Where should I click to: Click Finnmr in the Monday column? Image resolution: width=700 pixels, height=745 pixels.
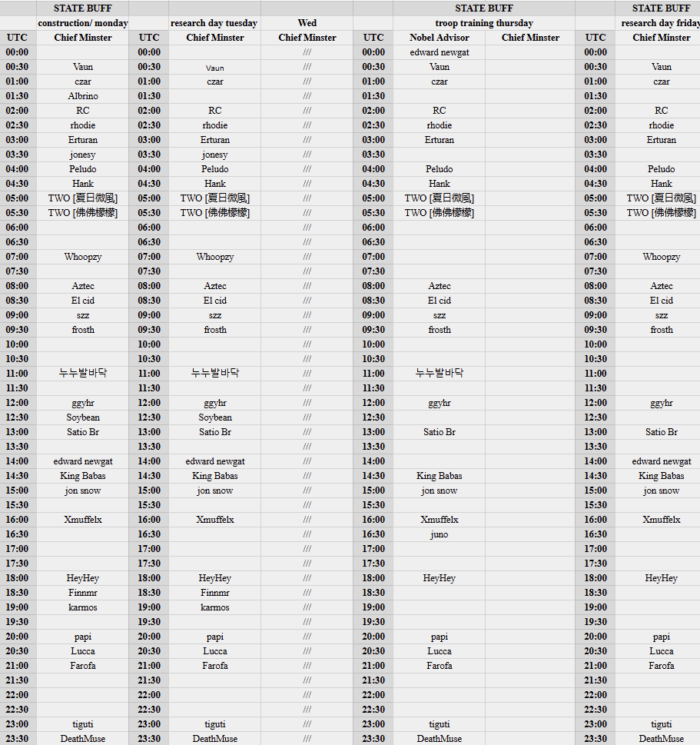coord(83,593)
